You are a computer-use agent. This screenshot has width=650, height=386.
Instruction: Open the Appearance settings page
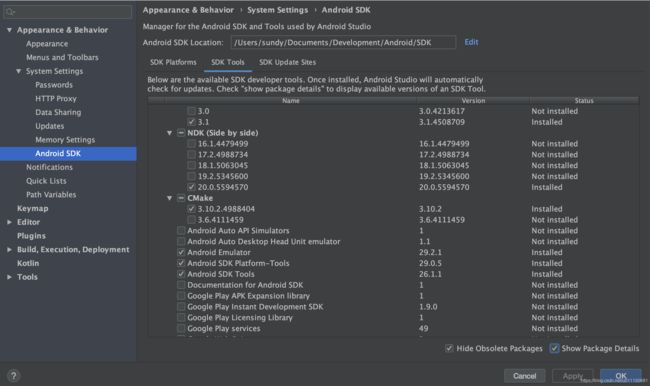(x=47, y=44)
